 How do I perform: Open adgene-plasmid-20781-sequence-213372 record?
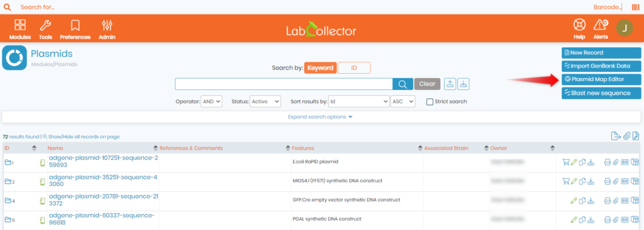(x=104, y=200)
